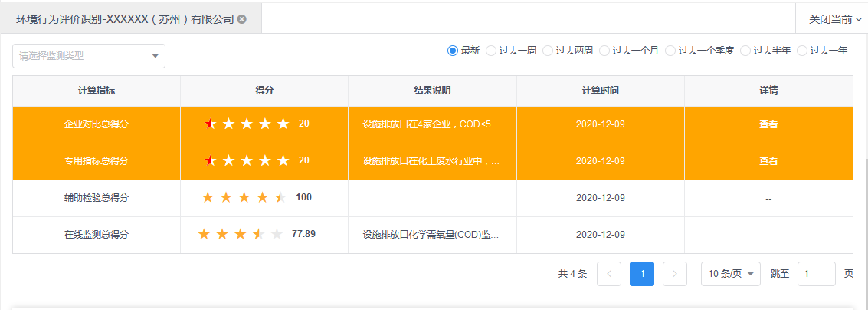Screen dimensions: 868x310
Task: Go to the next page arrow
Action: click(674, 274)
